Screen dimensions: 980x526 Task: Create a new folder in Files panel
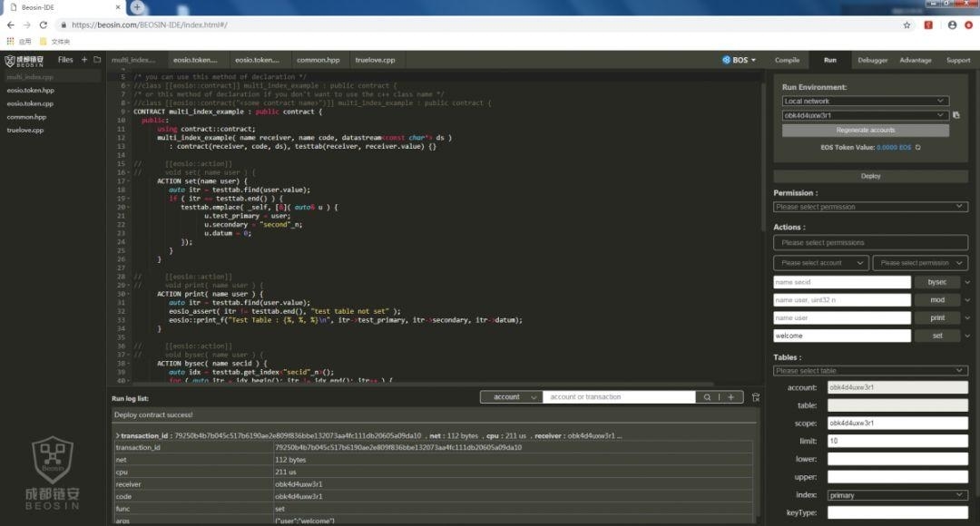97,60
